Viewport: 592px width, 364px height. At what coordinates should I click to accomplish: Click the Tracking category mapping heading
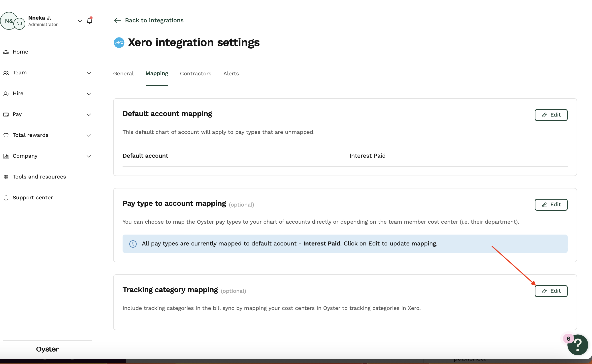[x=170, y=290]
